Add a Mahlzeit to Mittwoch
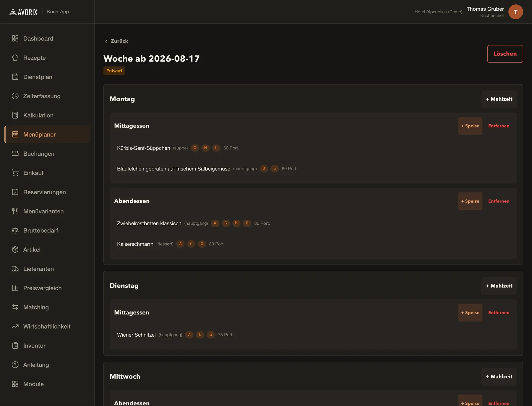This screenshot has height=406, width=532. [499, 377]
